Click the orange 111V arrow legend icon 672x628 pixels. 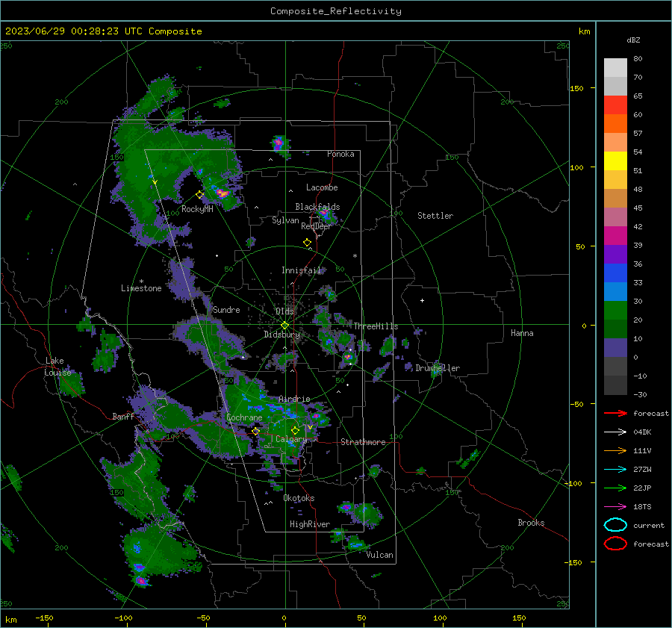(x=615, y=450)
